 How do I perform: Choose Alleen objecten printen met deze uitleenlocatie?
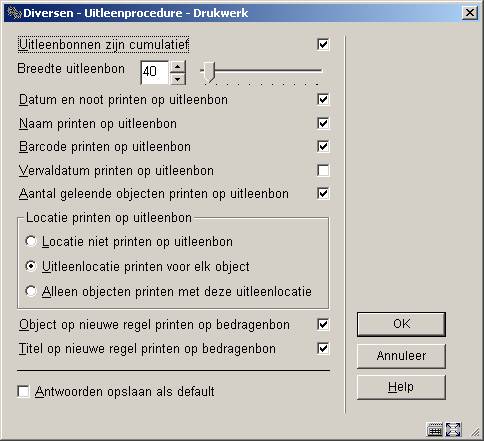(31, 291)
